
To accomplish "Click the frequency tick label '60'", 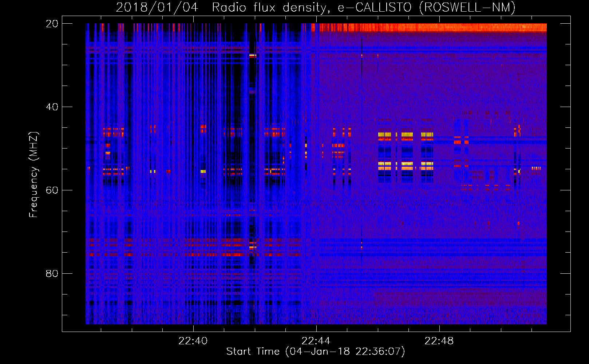I will coord(52,190).
